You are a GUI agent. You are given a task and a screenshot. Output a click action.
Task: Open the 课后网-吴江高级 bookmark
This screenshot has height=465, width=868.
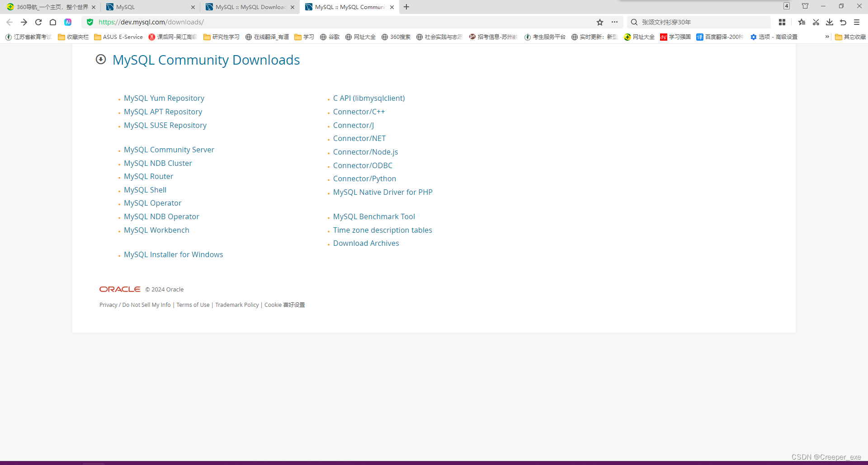coord(173,37)
